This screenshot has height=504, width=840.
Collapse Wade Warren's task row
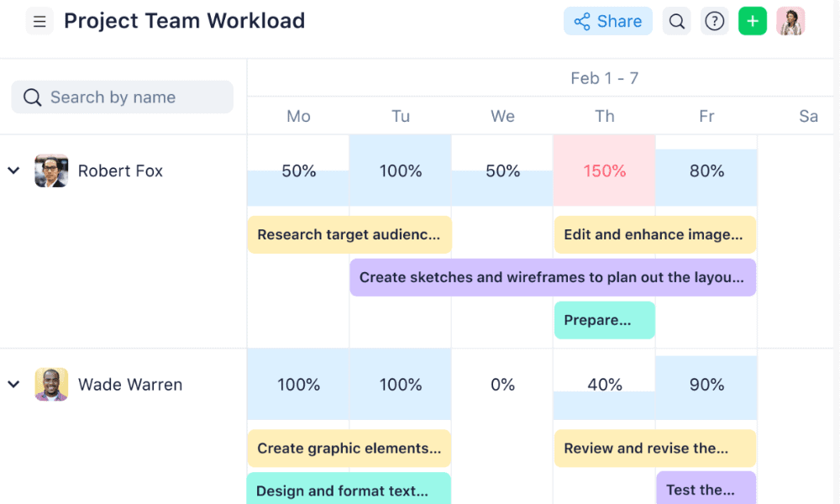point(13,385)
